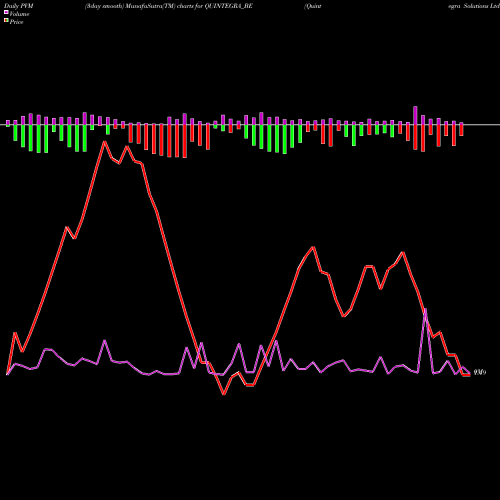Image resolution: width=500 pixels, height=500 pixels.
Task: Click the tall magenta volume spike near the right
Action: pos(425,310)
